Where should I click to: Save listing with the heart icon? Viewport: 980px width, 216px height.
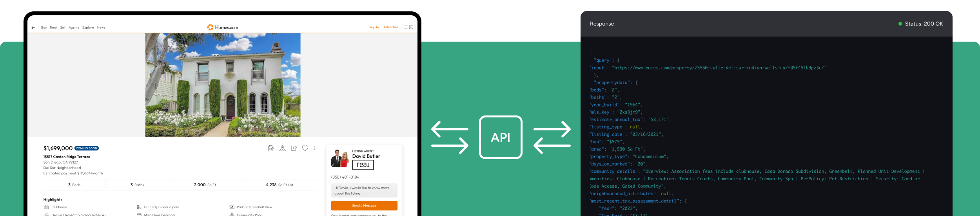305,148
